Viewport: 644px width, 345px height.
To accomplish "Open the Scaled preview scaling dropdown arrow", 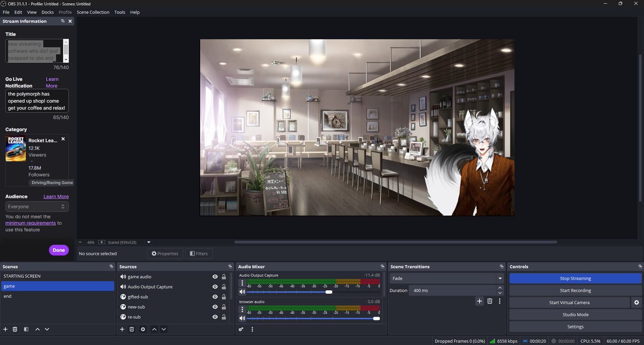I will 149,242.
